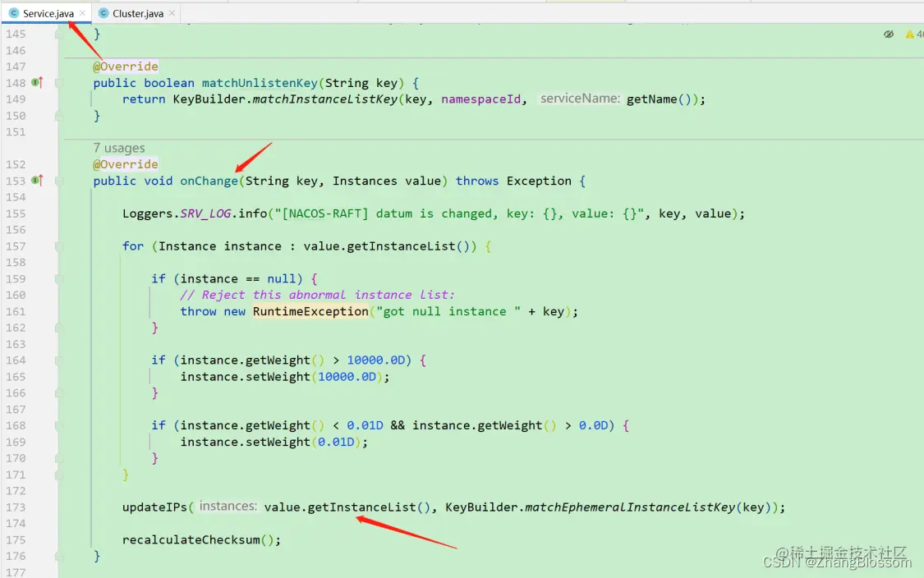This screenshot has height=578, width=924.
Task: Collapse the null check if block at line 159
Action: (59, 278)
